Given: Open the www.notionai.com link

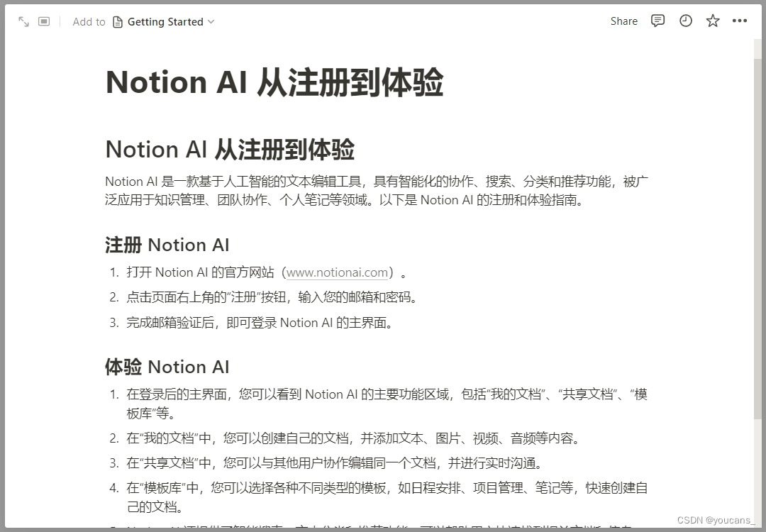Looking at the screenshot, I should tap(337, 272).
